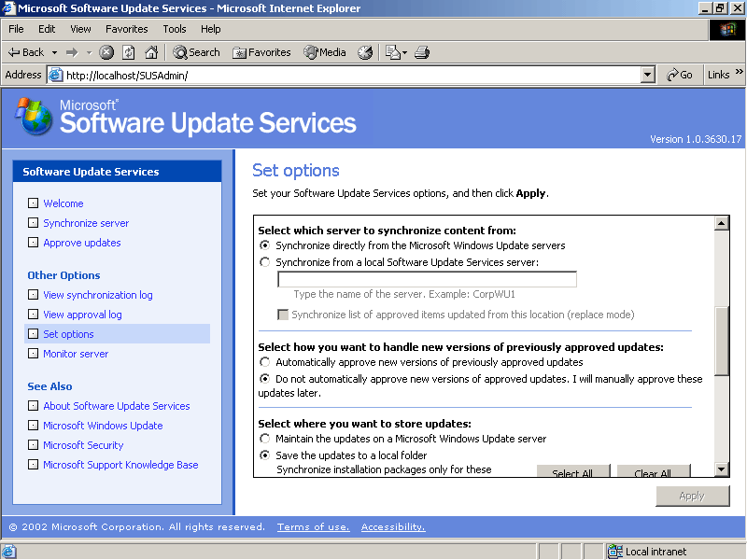Select synchronize from a local SUS server
This screenshot has width=747, height=560.
pos(264,262)
